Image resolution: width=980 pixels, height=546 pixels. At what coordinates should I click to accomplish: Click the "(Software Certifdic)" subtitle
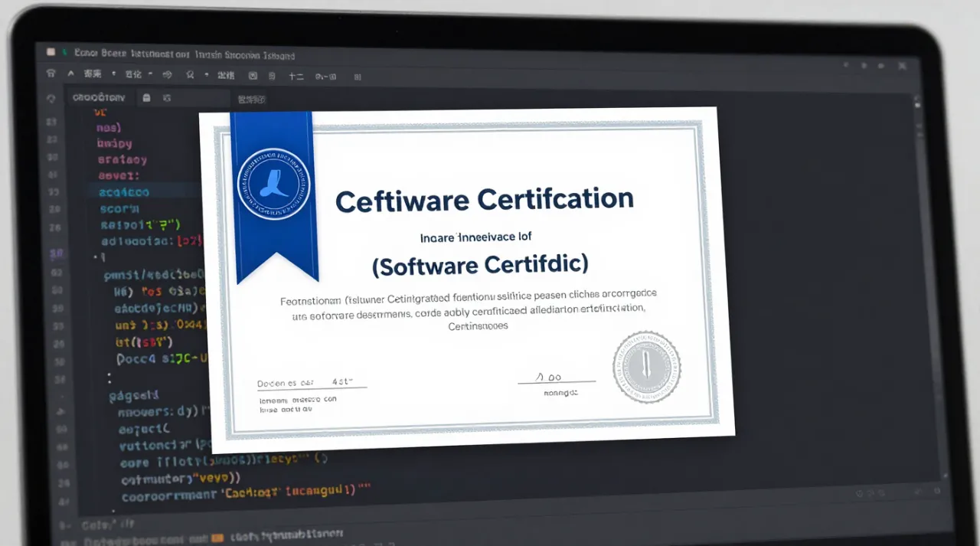tap(480, 266)
